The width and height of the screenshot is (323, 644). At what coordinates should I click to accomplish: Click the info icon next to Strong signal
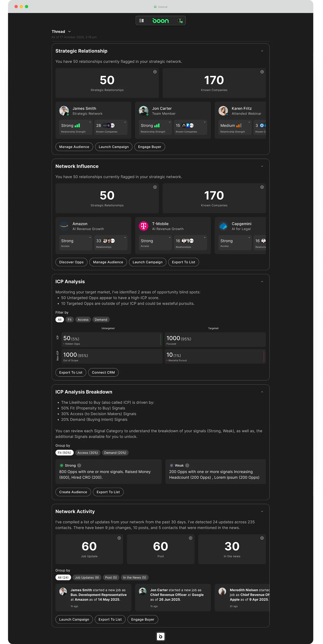pos(79,465)
